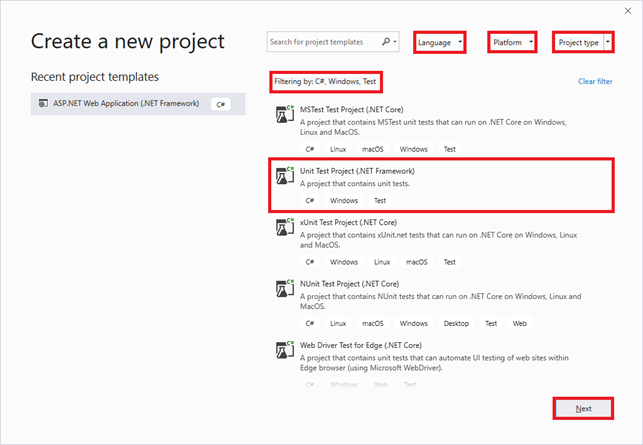The height and width of the screenshot is (445, 643).
Task: Click the macOS tag under xUnit Test Project
Action: [417, 262]
